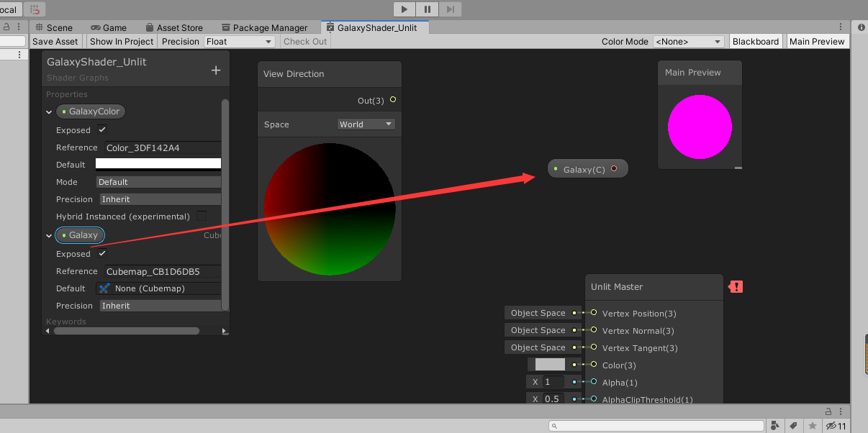Image resolution: width=868 pixels, height=433 pixels.
Task: Click the Unlit Master error badge
Action: [x=735, y=286]
